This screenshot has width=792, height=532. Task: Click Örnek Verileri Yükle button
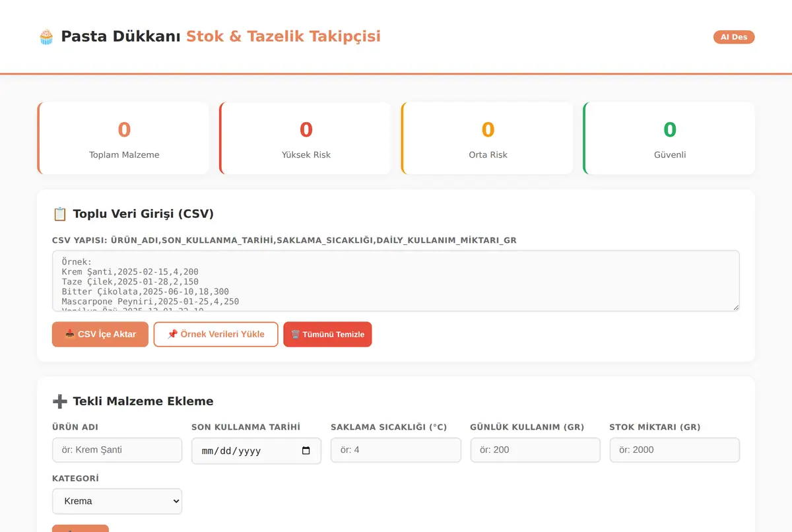pos(216,334)
